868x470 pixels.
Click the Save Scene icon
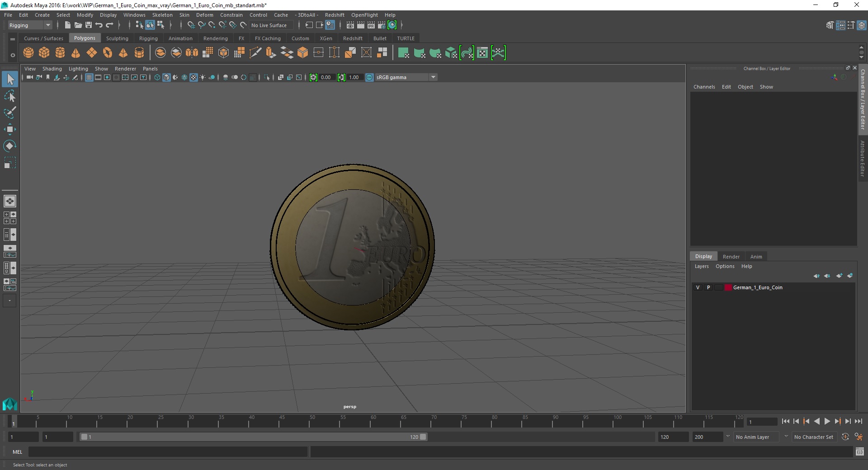tap(89, 25)
